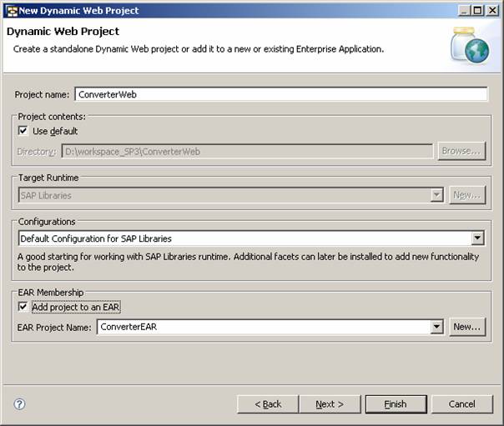The height and width of the screenshot is (426, 504).
Task: Maximize the wizard dialog window
Action: pos(475,11)
